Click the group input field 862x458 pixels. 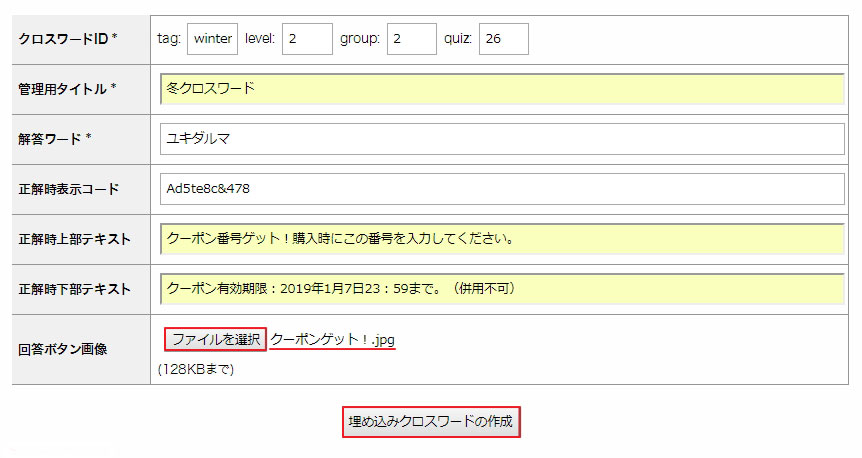pos(411,39)
